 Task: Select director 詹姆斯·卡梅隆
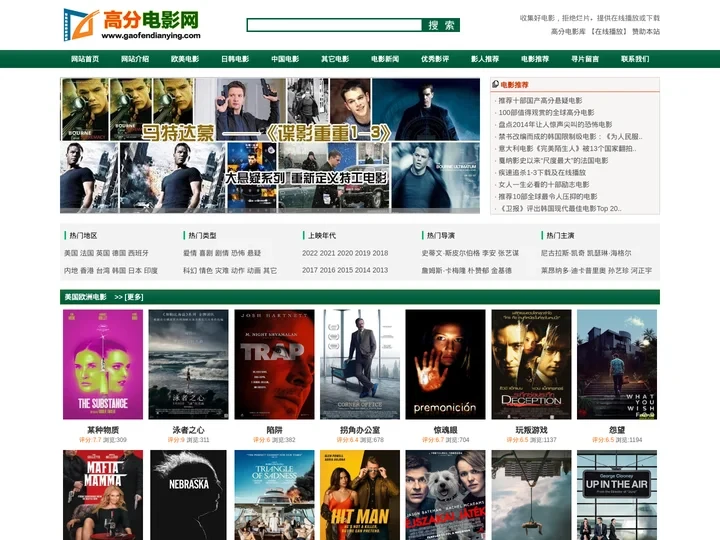(443, 270)
